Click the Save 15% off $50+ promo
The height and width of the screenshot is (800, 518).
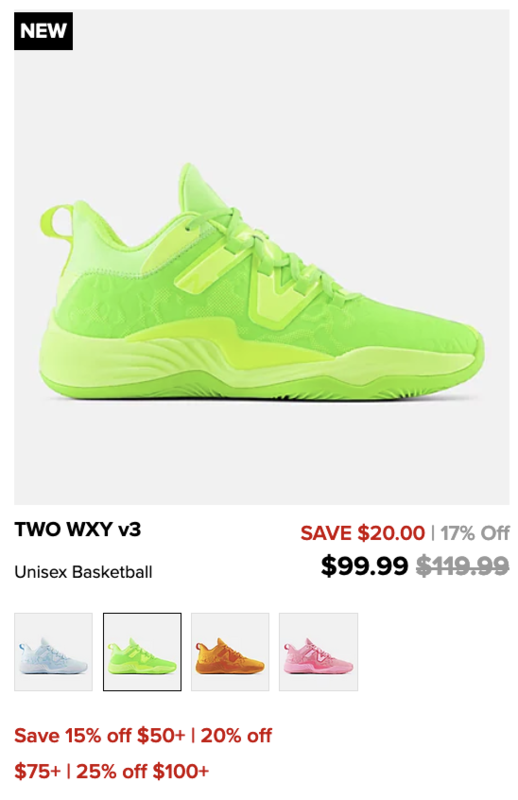click(x=100, y=736)
